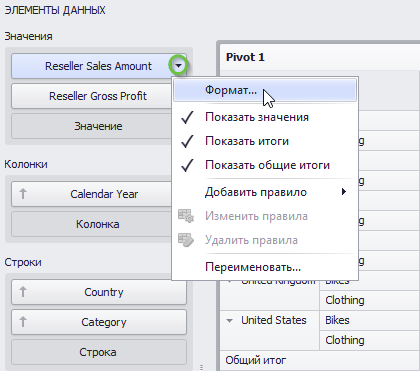
Task: Toggle Показать общие итоги option
Action: point(265,165)
